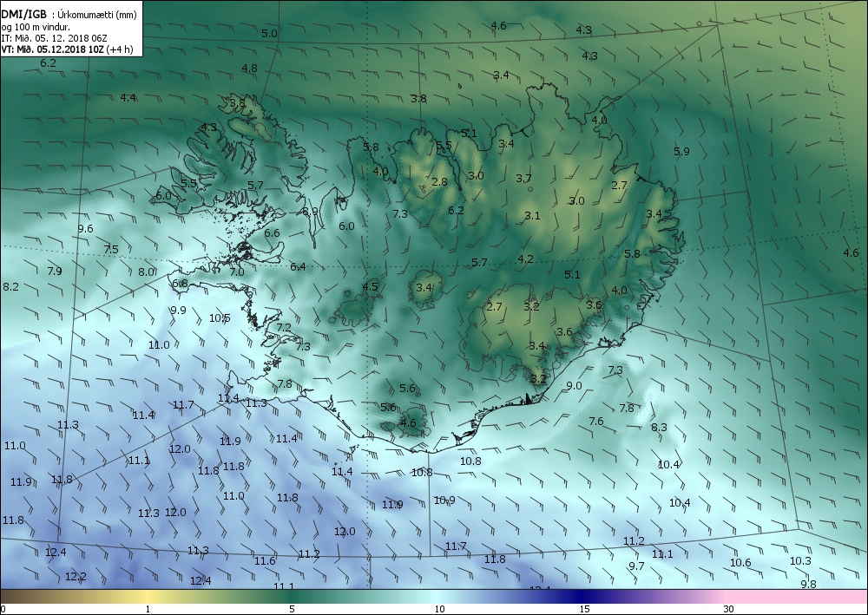Click the 10.5 value on the map

(220, 317)
